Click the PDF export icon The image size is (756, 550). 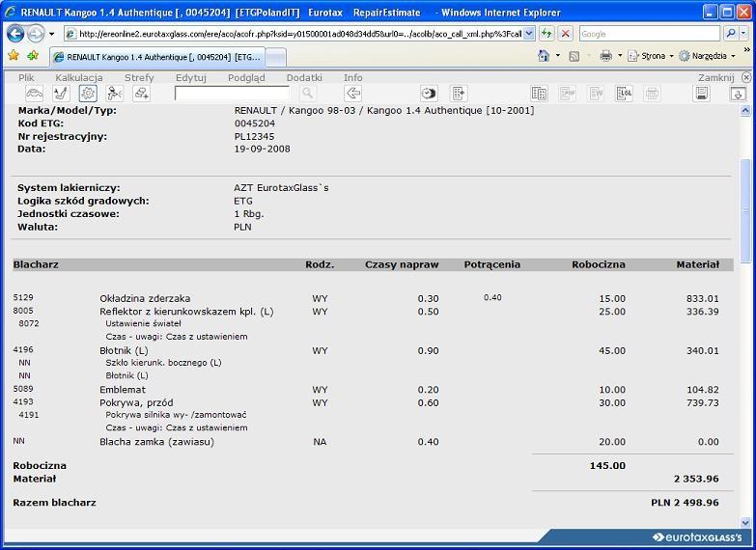point(568,93)
